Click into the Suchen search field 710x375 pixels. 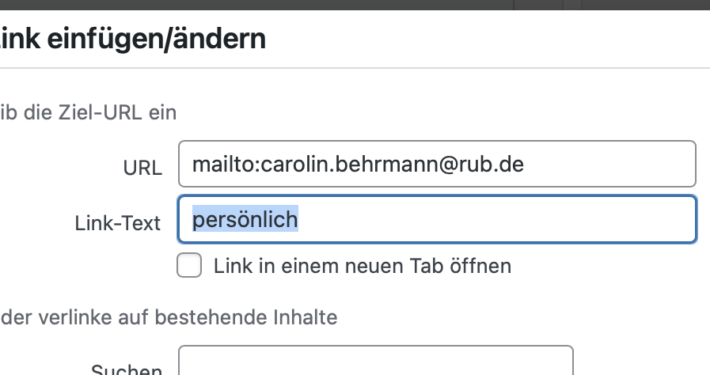376,361
